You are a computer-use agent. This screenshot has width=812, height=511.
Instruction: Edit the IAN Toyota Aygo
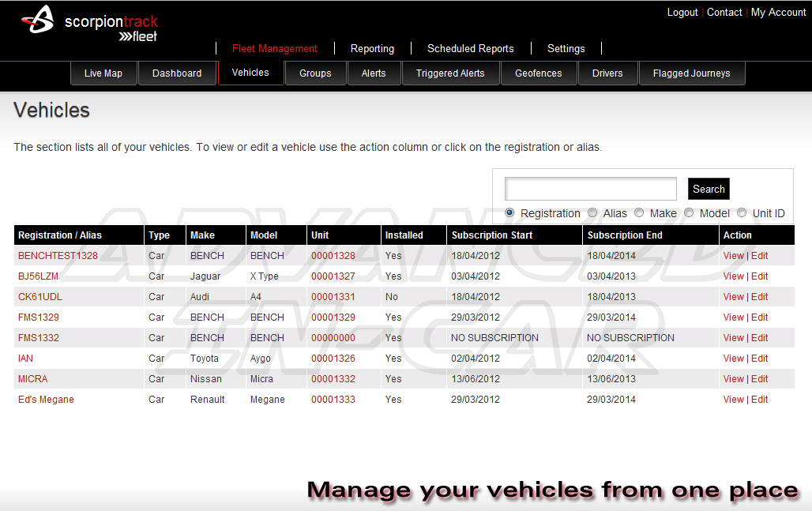pyautogui.click(x=760, y=359)
